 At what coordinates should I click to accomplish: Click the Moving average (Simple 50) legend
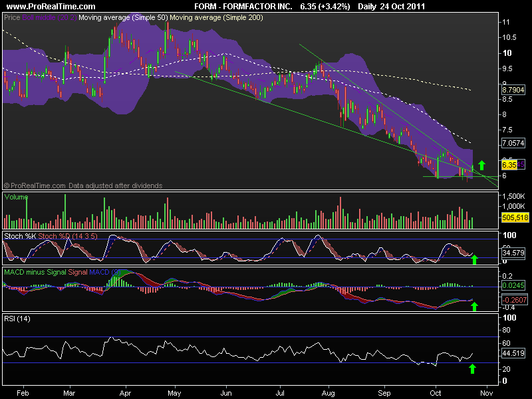(123, 17)
